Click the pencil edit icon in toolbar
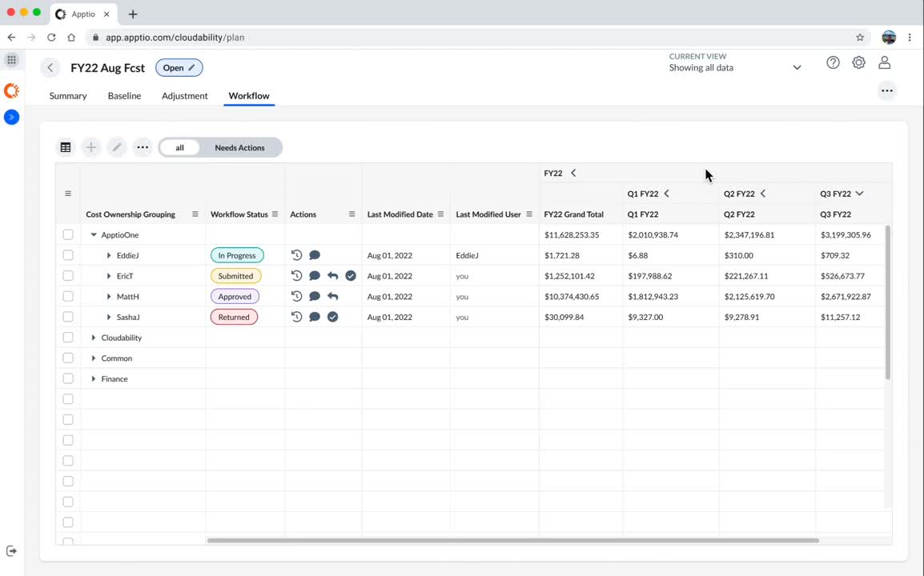This screenshot has width=924, height=576. (x=117, y=147)
